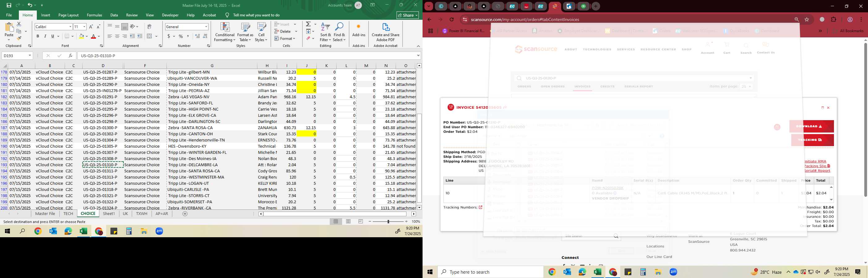The image size is (868, 278).
Task: Toggle Bold formatting in Excel
Action: [38, 36]
